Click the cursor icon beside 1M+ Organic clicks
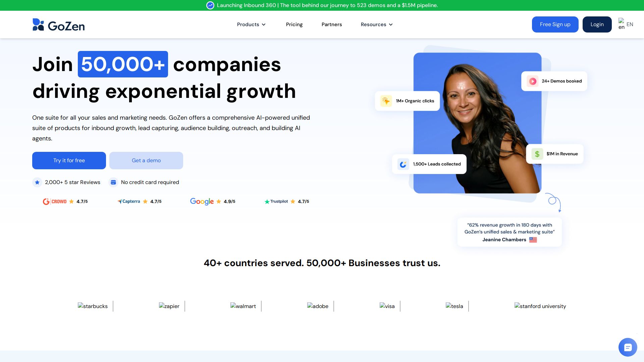 coord(386,101)
